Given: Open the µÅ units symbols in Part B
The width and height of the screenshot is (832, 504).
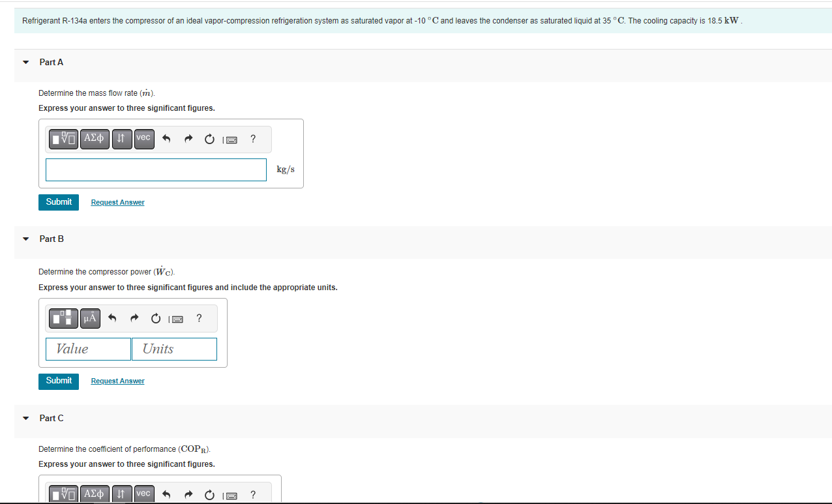Looking at the screenshot, I should (90, 318).
